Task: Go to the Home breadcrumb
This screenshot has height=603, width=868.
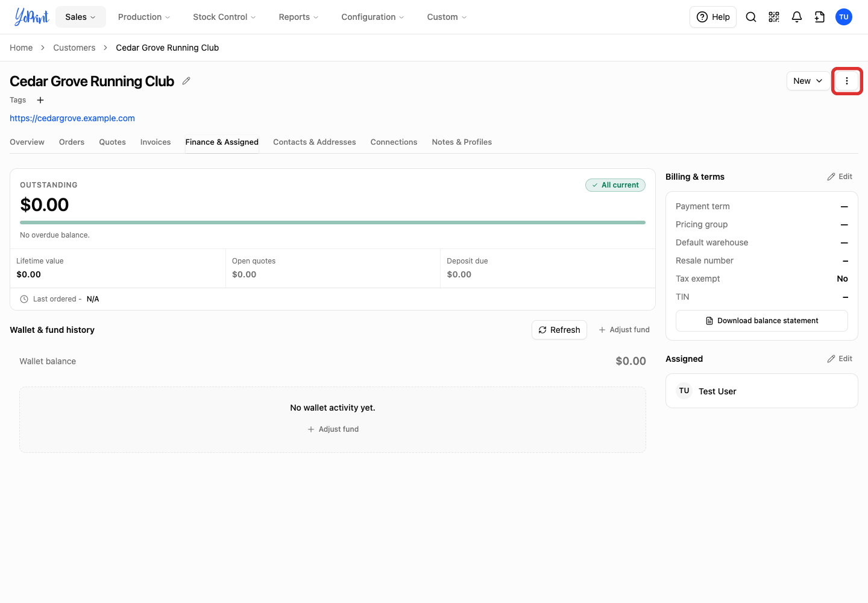Action: click(21, 48)
